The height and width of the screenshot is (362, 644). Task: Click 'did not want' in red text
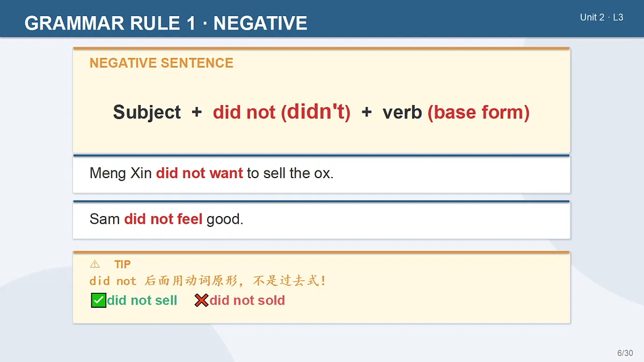pyautogui.click(x=200, y=173)
